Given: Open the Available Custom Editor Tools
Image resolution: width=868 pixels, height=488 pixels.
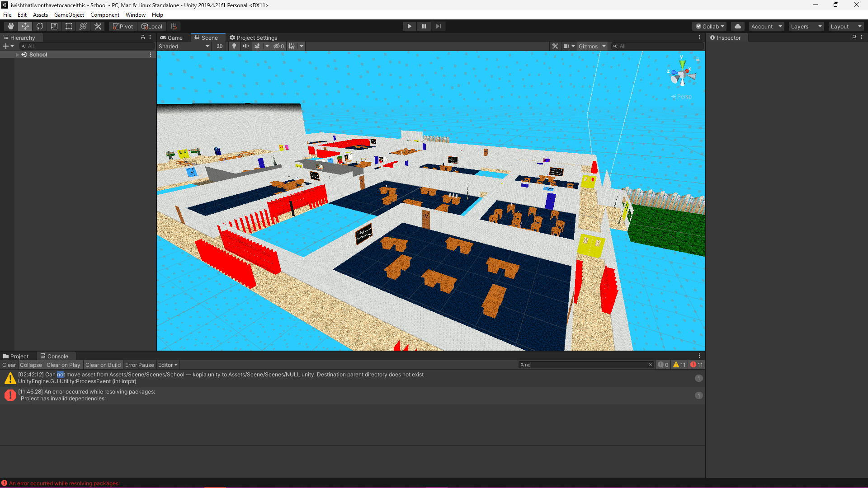Looking at the screenshot, I should [98, 26].
